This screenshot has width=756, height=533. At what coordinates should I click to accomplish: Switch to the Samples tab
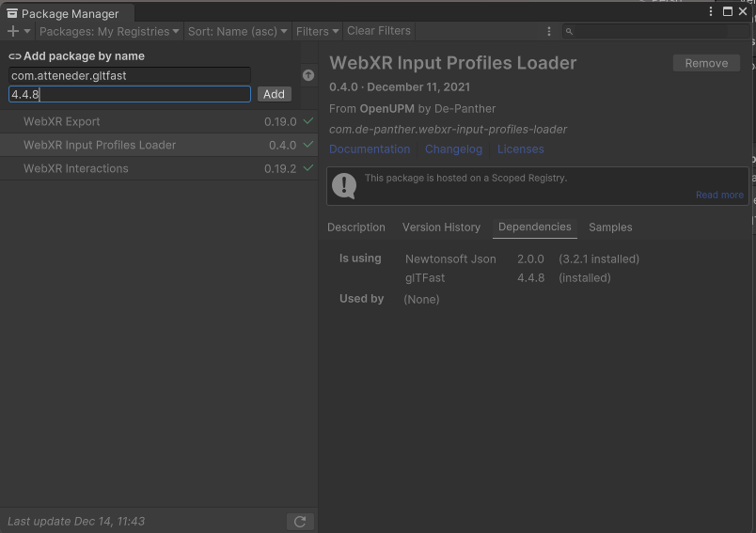[610, 227]
